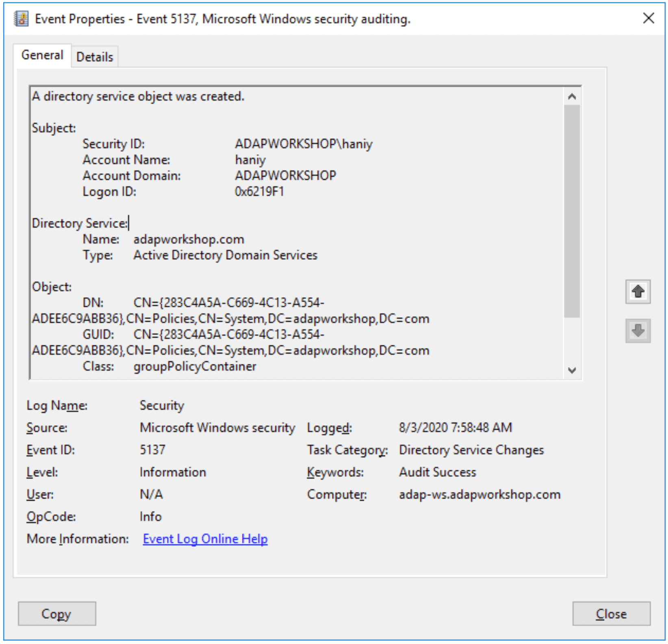Click the Close button
The height and width of the screenshot is (644, 668).
(611, 614)
